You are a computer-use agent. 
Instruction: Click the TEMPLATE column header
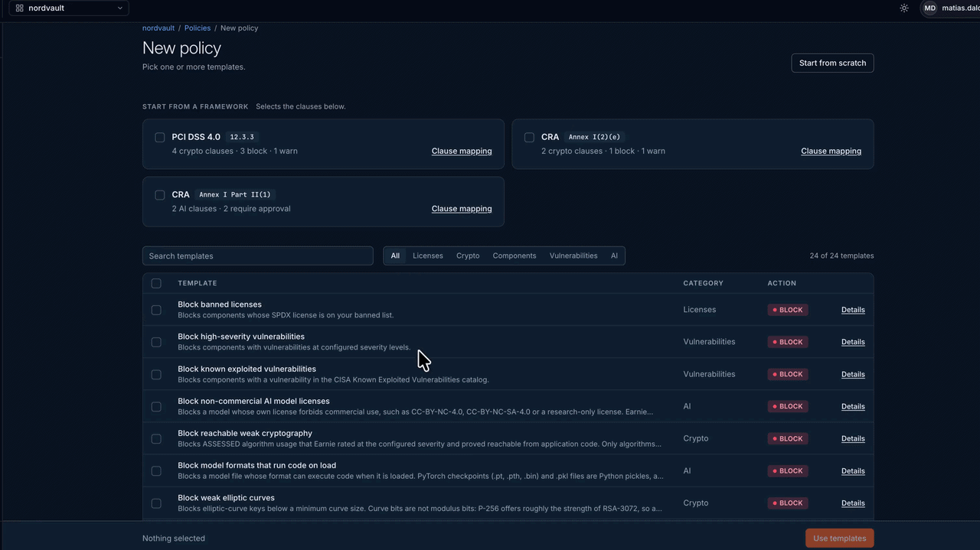click(198, 283)
